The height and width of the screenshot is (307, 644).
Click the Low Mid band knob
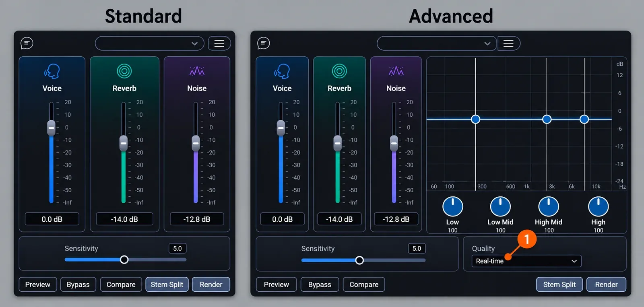(500, 207)
